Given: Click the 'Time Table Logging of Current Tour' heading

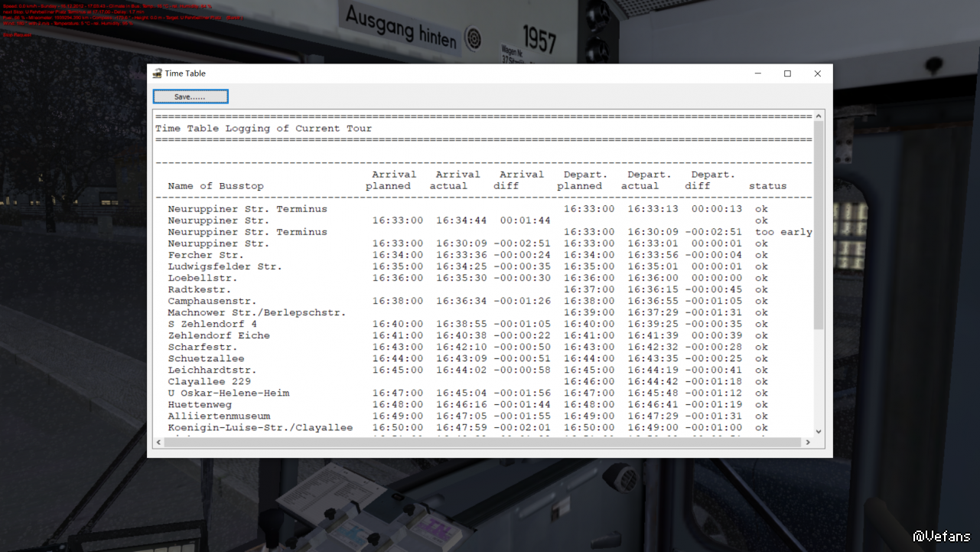Looking at the screenshot, I should tap(263, 129).
